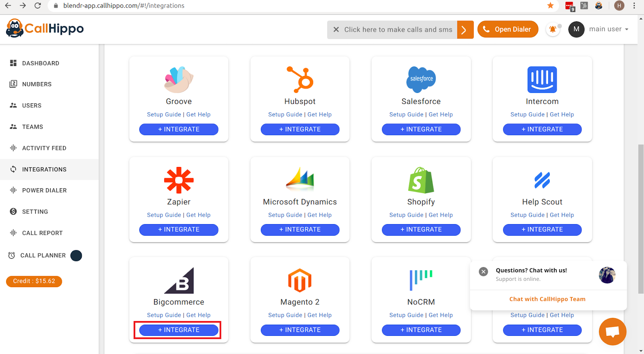
Task: Open the orange chat widget
Action: coord(613,331)
